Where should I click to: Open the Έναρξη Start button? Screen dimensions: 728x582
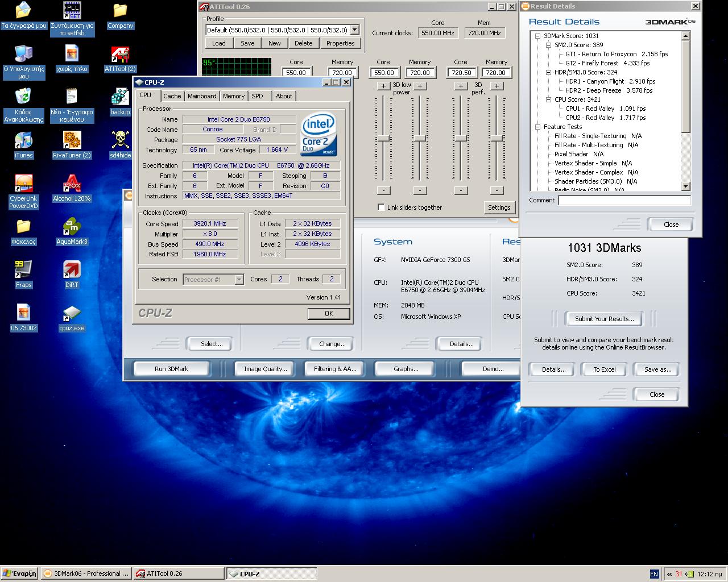click(19, 574)
